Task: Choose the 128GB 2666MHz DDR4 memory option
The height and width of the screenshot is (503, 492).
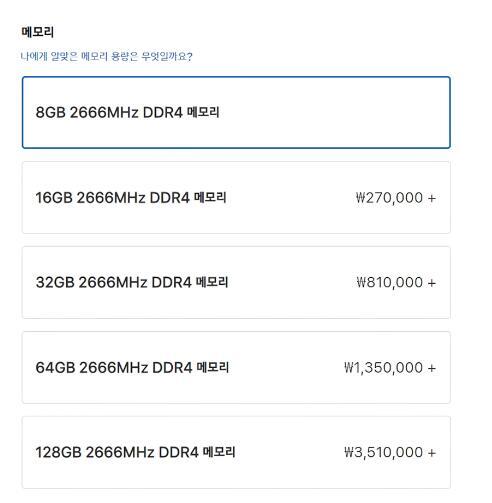Action: (x=236, y=452)
